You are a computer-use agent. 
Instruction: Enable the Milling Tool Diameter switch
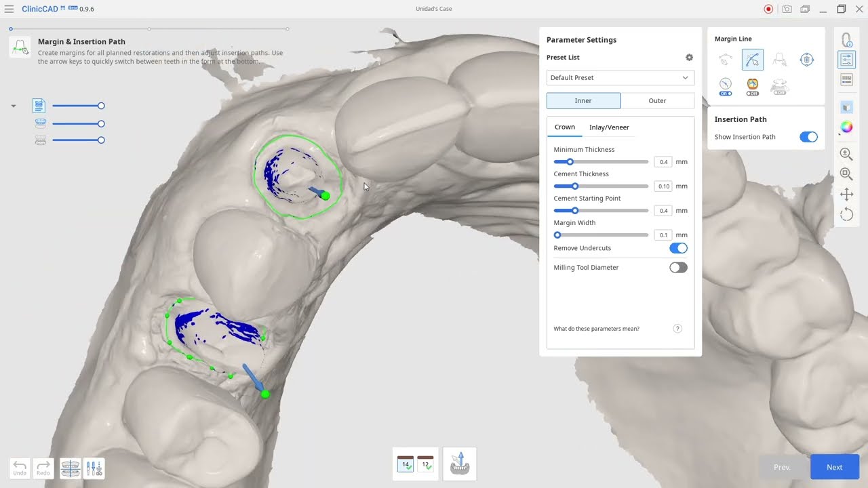678,268
